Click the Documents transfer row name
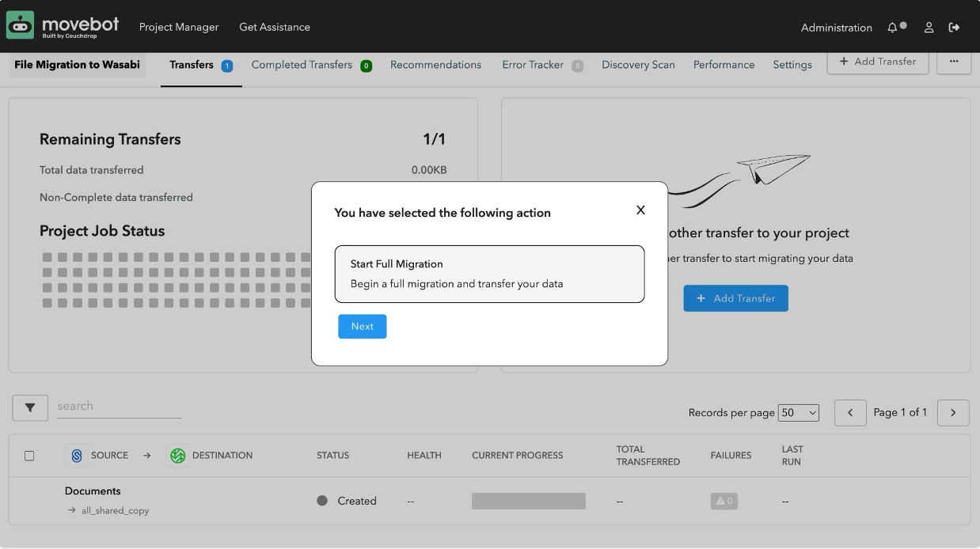The height and width of the screenshot is (549, 980). tap(93, 491)
